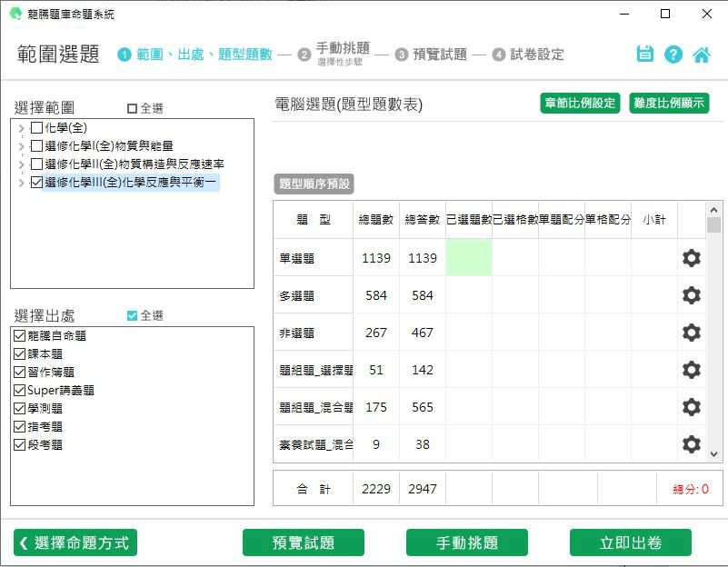Image resolution: width=728 pixels, height=567 pixels.
Task: Click 立即出卷 button
Action: 630,542
